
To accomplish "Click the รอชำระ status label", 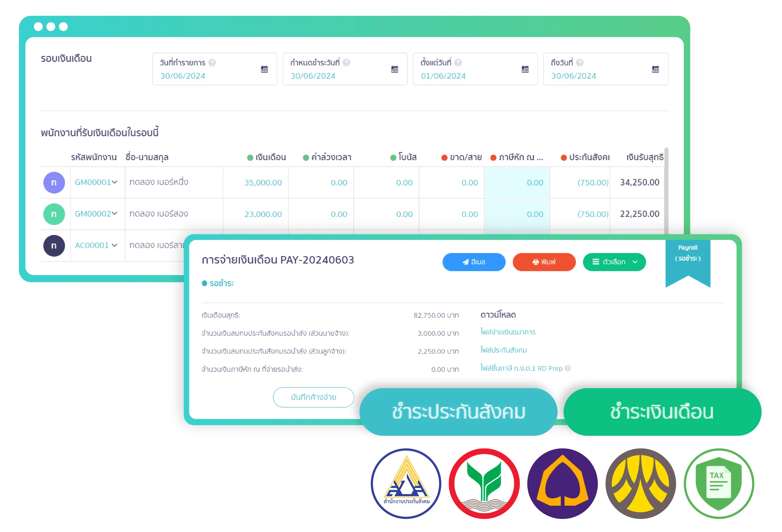I will pos(218,283).
